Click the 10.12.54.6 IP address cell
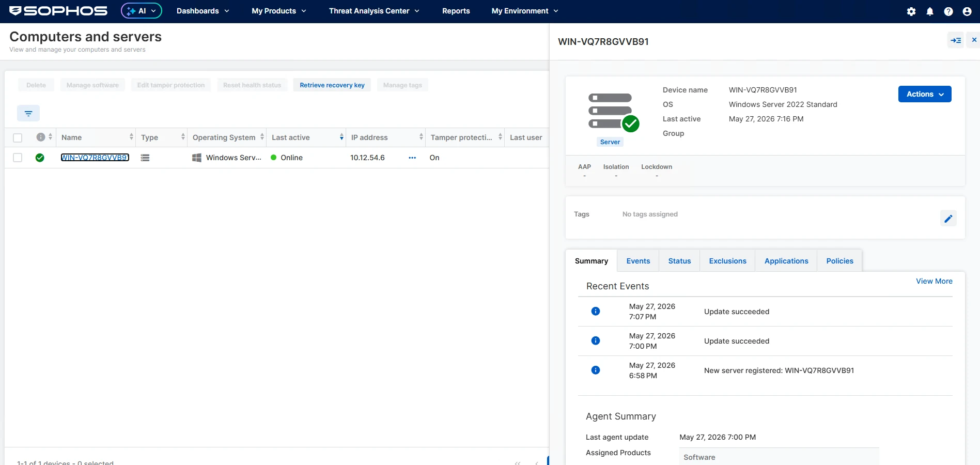Image resolution: width=980 pixels, height=465 pixels. tap(367, 158)
